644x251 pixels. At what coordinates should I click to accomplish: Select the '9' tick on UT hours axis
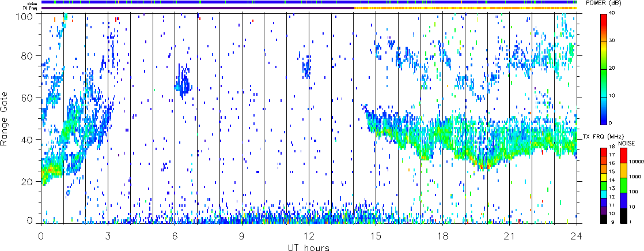[242, 236]
